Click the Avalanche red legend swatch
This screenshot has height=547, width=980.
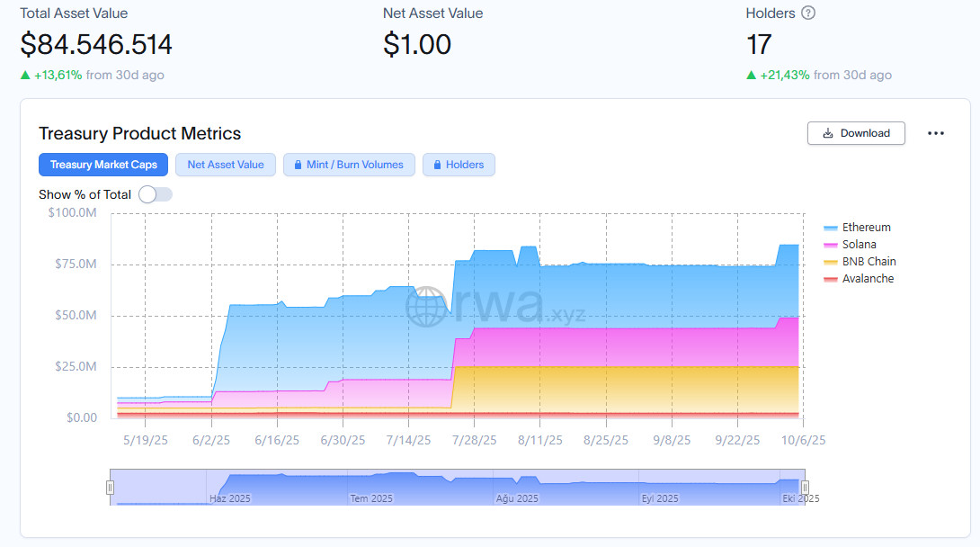[831, 280]
